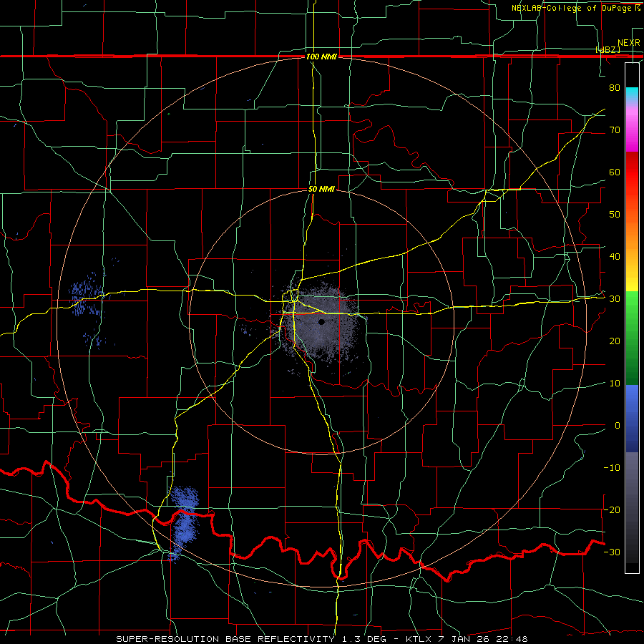Select the 40 dBZ scale value
644x644 pixels.
(x=615, y=257)
